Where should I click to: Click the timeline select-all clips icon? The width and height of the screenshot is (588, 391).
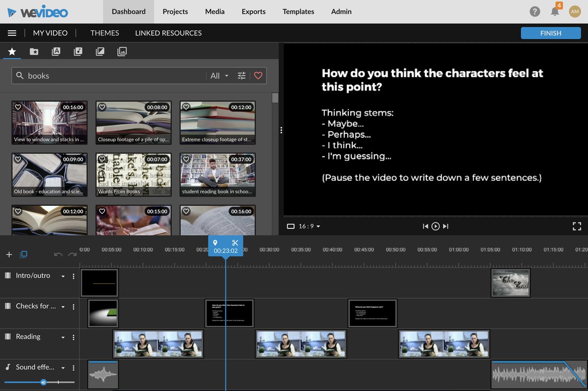(x=24, y=254)
